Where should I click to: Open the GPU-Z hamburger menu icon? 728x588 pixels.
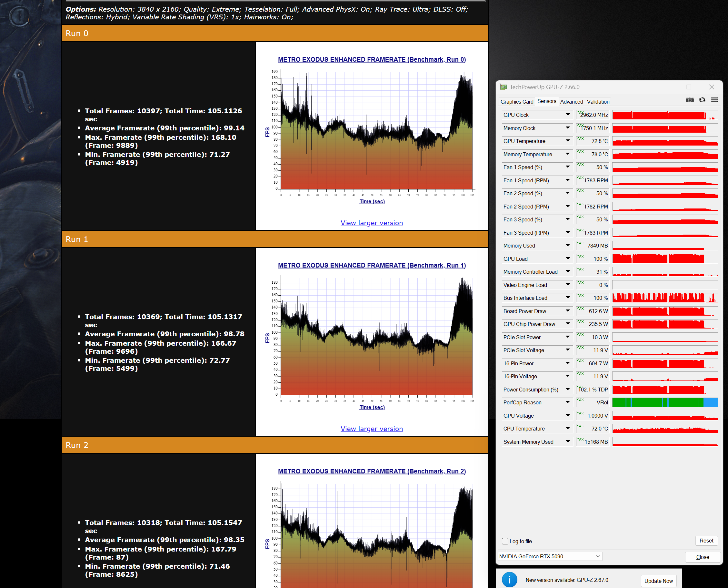click(714, 100)
